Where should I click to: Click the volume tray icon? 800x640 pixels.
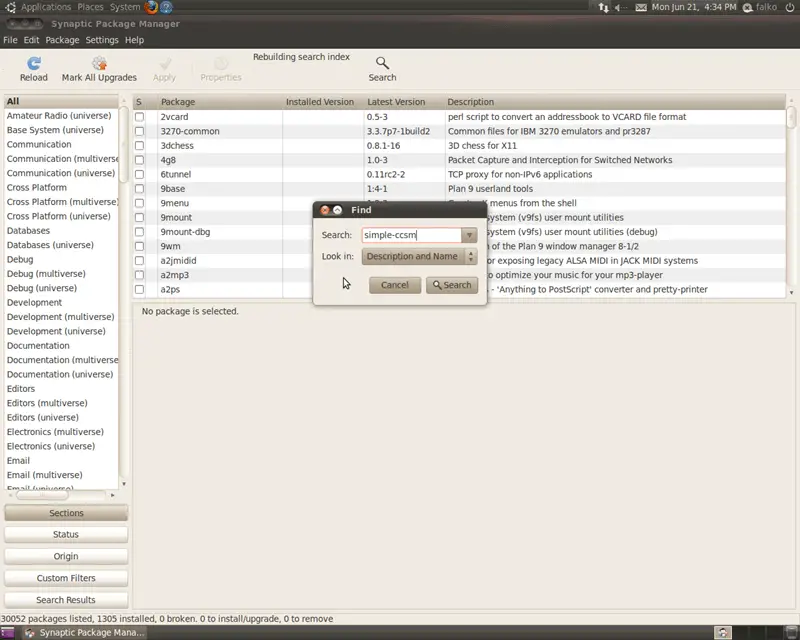click(x=620, y=7)
